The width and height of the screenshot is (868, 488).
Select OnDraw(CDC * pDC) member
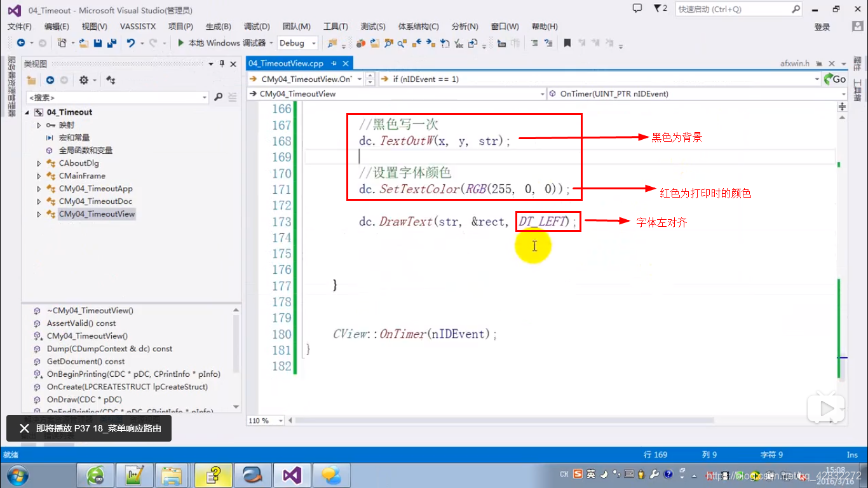[84, 399]
